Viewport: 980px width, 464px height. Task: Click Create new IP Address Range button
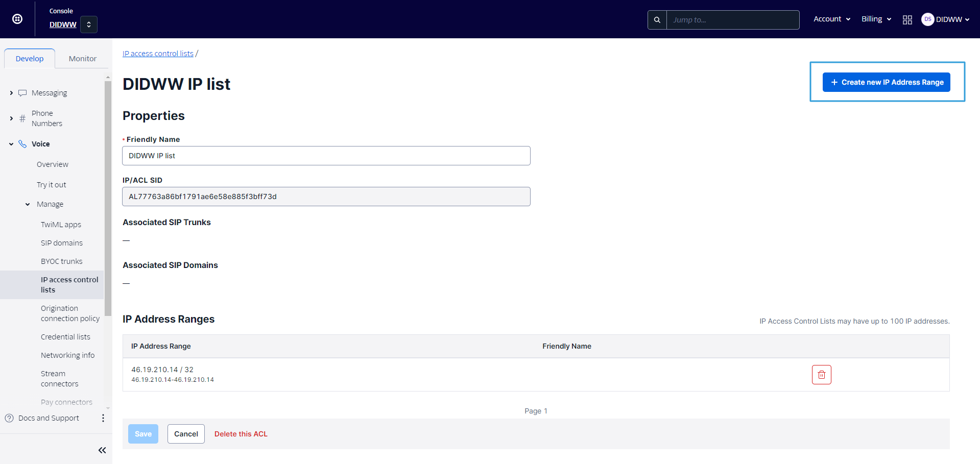point(886,82)
